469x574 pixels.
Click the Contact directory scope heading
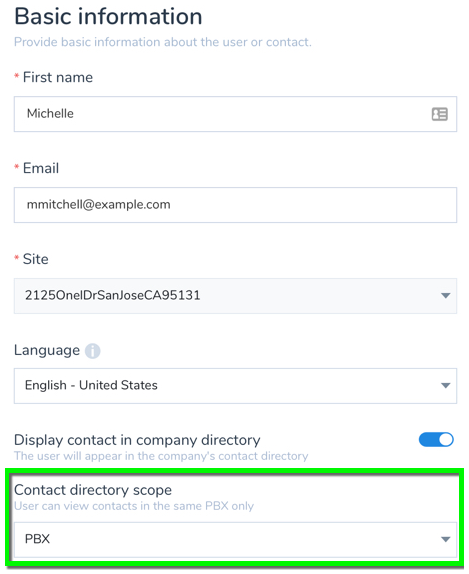point(93,490)
